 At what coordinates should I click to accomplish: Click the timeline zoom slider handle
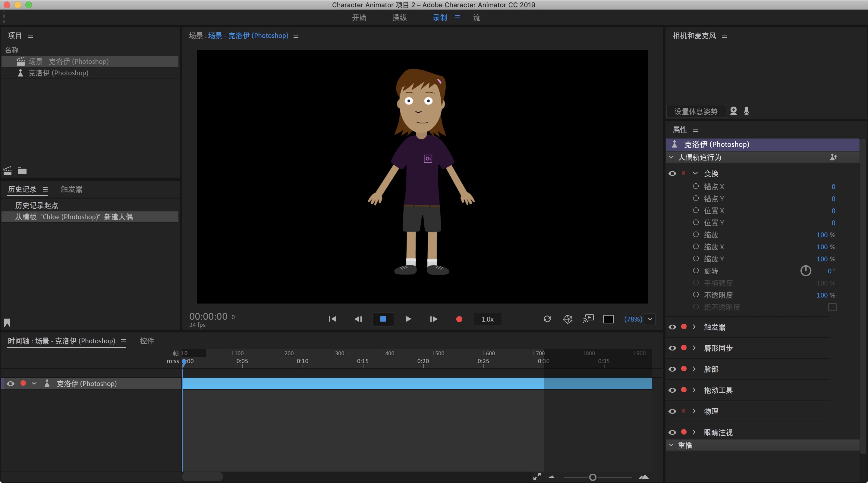(593, 477)
